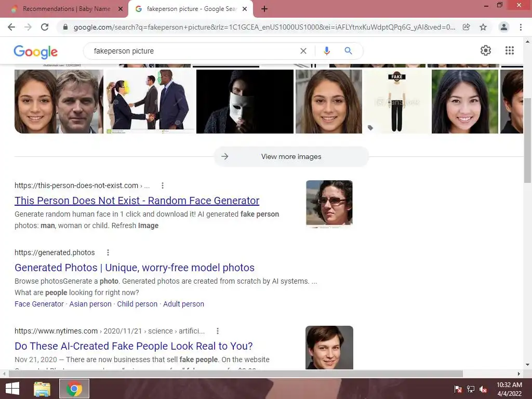
Task: Close the fakeperson picture tab
Action: (x=244, y=9)
